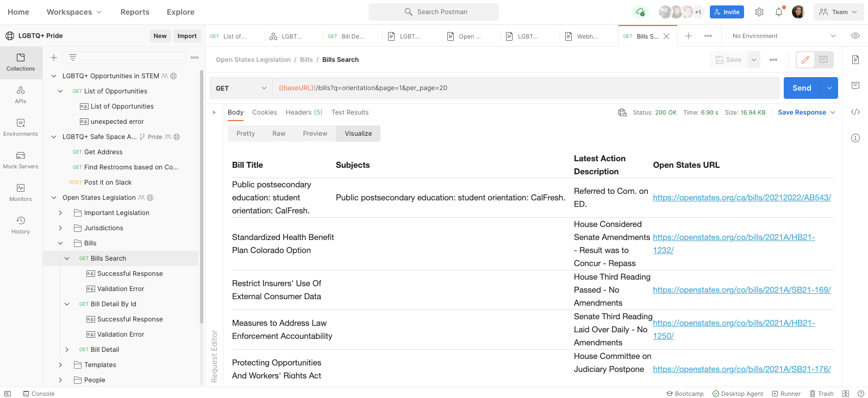868x398 pixels.
Task: Open the AB543 Open States link
Action: [x=742, y=198]
